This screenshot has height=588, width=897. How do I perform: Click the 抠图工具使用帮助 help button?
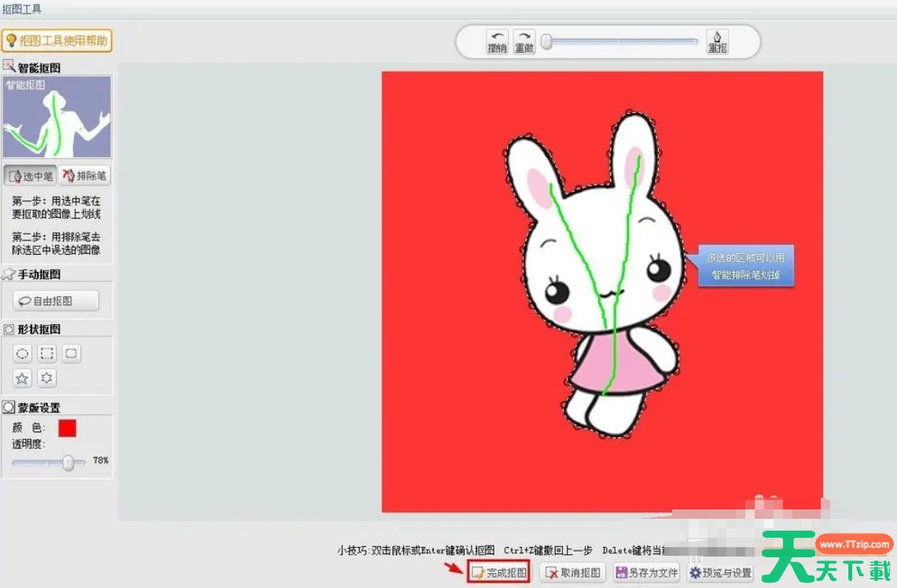(x=57, y=41)
